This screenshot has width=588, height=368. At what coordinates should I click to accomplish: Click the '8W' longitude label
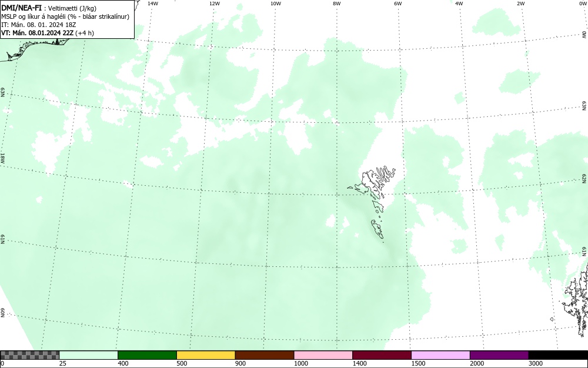point(336,4)
